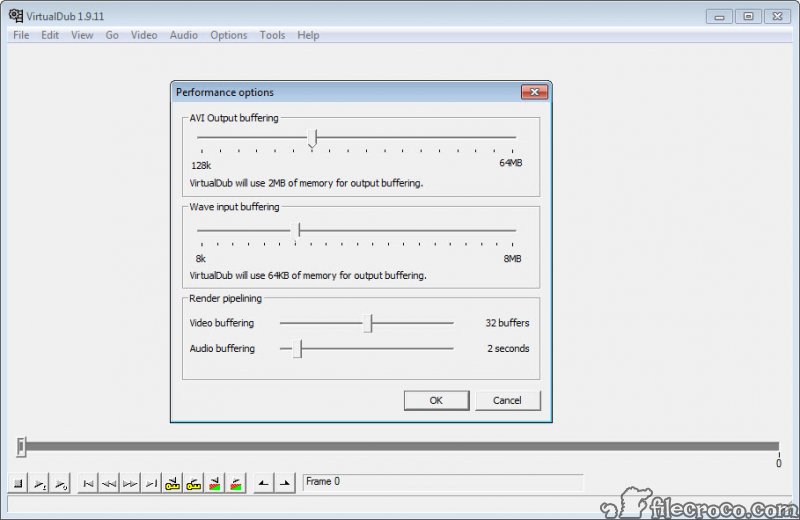
Task: Click the timeline position handle
Action: click(21, 447)
